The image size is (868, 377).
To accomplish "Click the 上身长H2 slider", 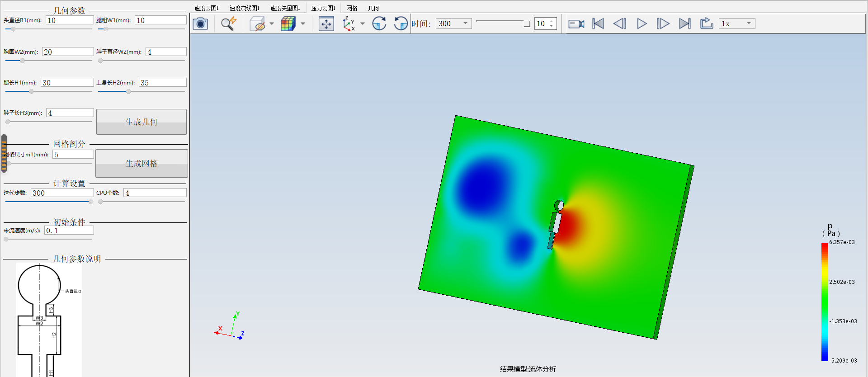I will point(142,91).
